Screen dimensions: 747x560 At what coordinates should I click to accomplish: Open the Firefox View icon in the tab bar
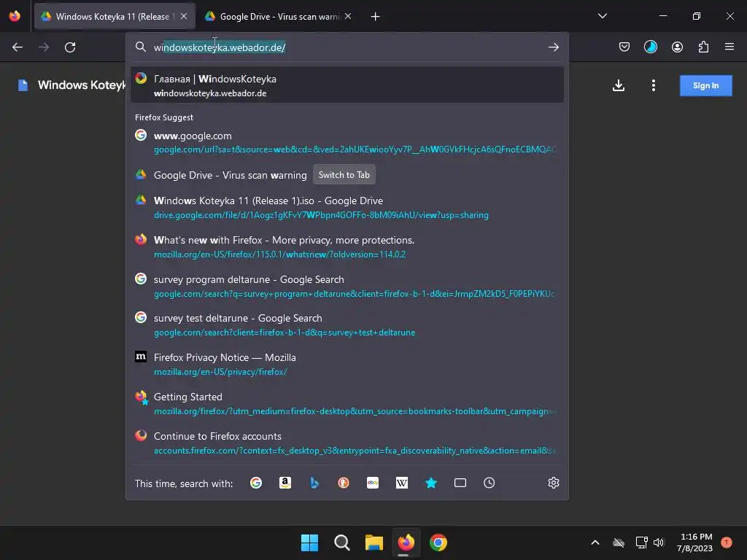[15, 16]
